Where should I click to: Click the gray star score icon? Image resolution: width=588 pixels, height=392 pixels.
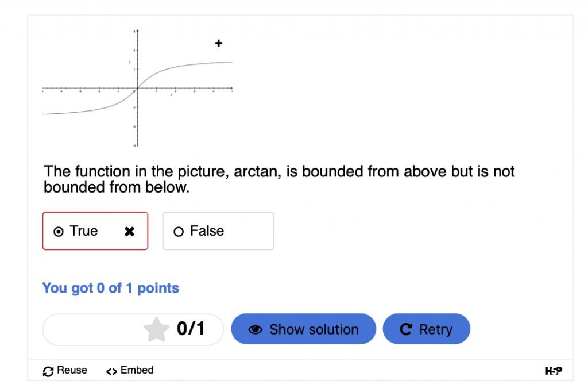pos(156,329)
